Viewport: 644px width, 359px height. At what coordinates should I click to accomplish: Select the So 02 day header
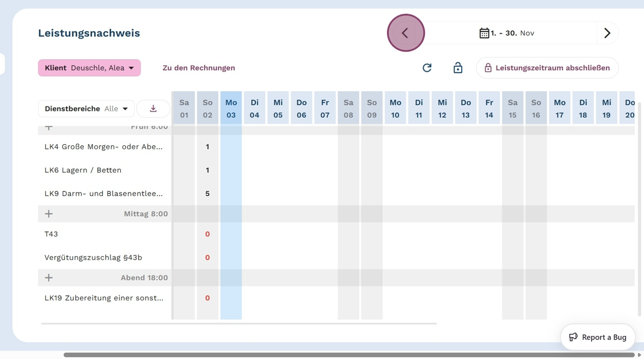[208, 109]
